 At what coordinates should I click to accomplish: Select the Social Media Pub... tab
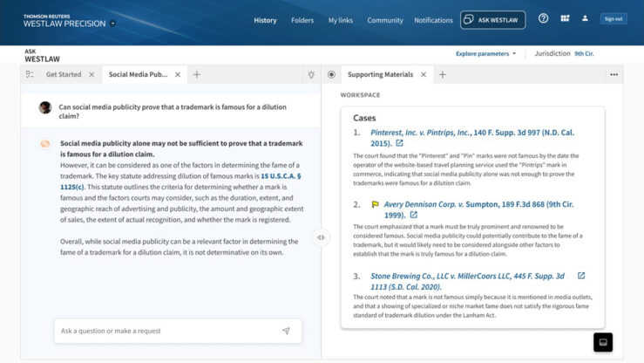[138, 74]
